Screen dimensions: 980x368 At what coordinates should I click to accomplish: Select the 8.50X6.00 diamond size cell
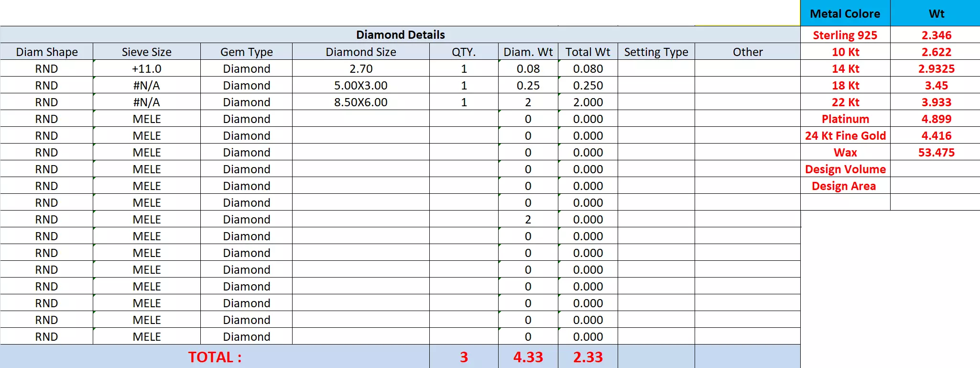pyautogui.click(x=361, y=102)
